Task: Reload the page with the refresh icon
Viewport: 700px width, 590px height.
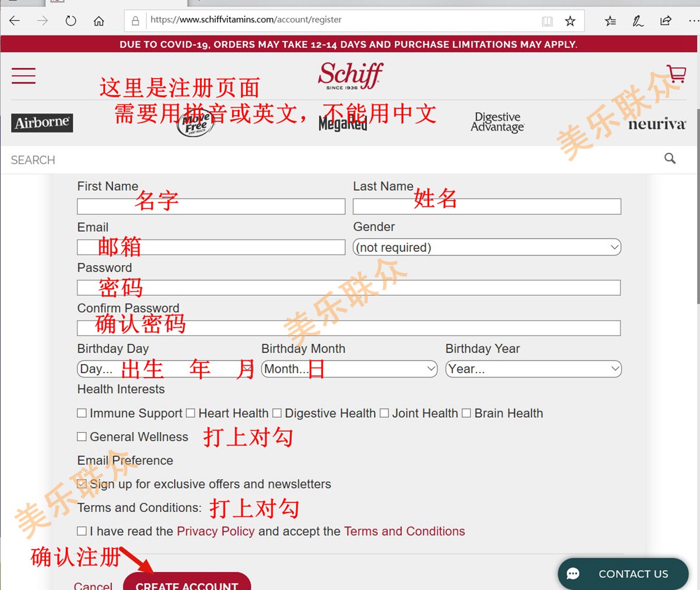Action: [x=71, y=21]
